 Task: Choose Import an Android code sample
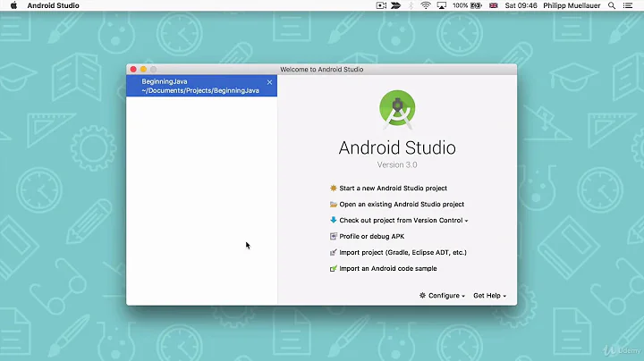388,268
